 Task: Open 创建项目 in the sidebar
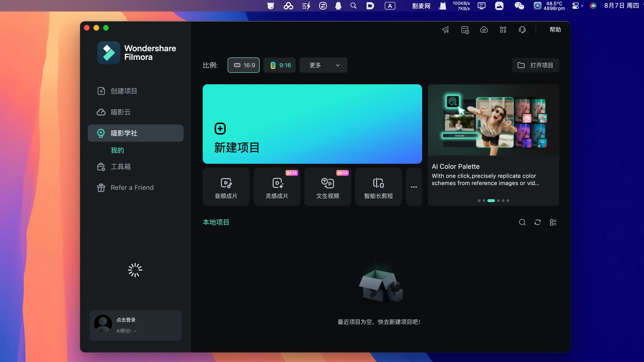pos(136,91)
